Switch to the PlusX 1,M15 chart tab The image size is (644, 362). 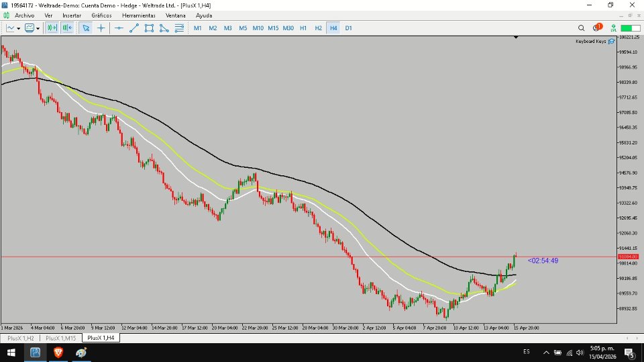pos(61,338)
